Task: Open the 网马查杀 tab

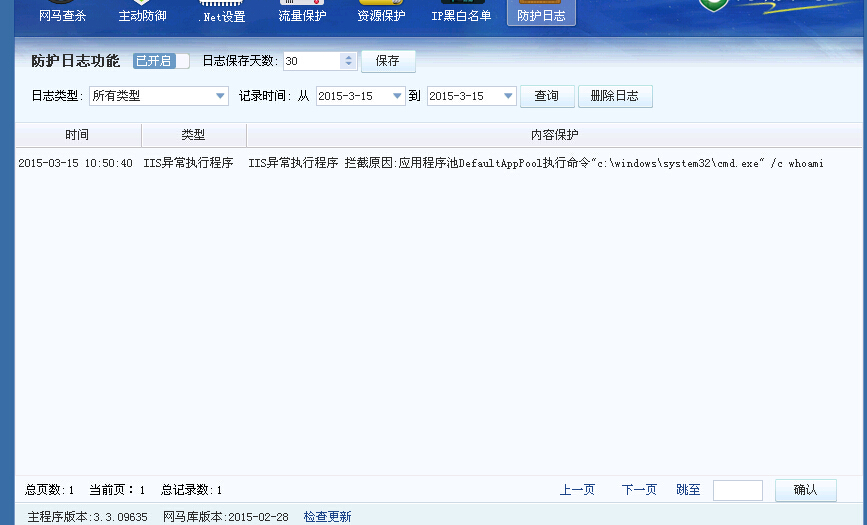Action: click(62, 13)
